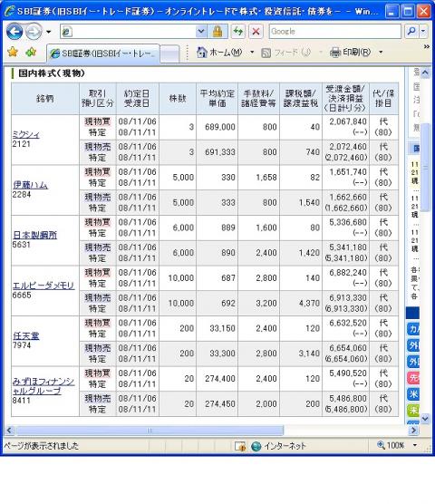This screenshot has height=504, width=435.
Task: Click the horizontal scrollbar thumb
Action: tap(150, 430)
